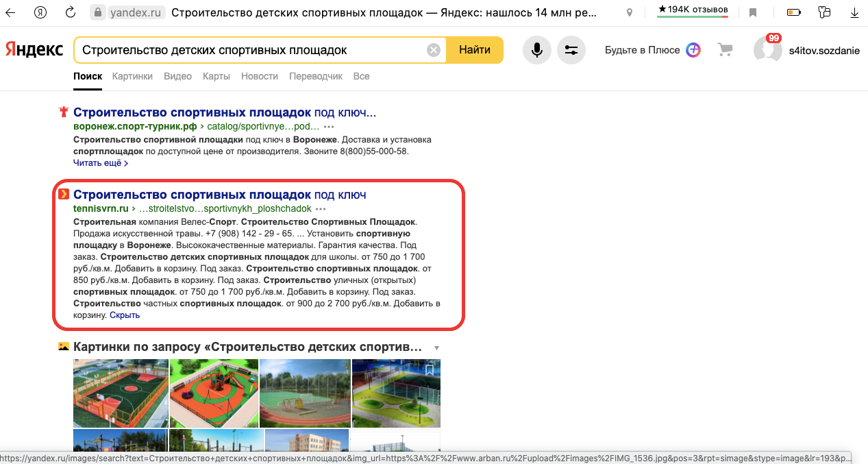Click the location pin icon in address bar
Viewport: 868px width, 464px height.
coord(629,12)
